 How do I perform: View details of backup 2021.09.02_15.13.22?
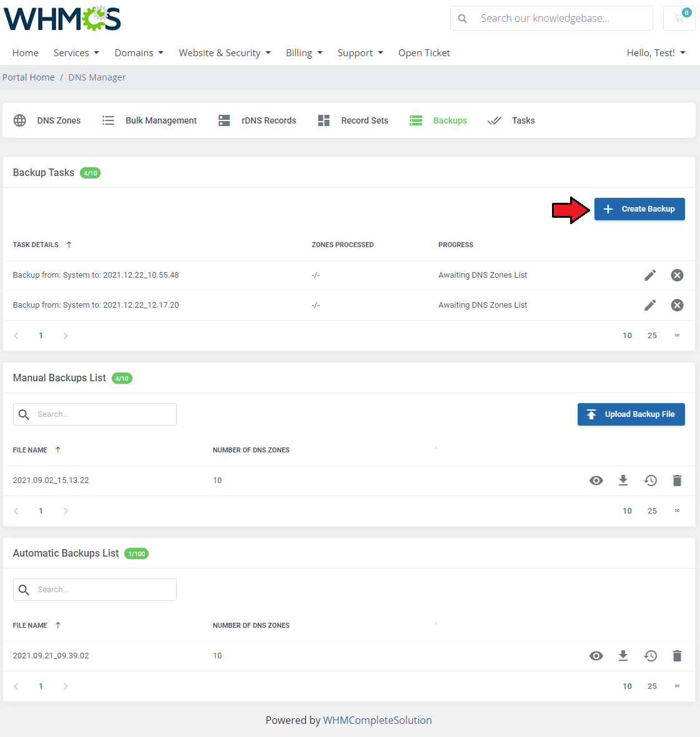[x=596, y=481]
